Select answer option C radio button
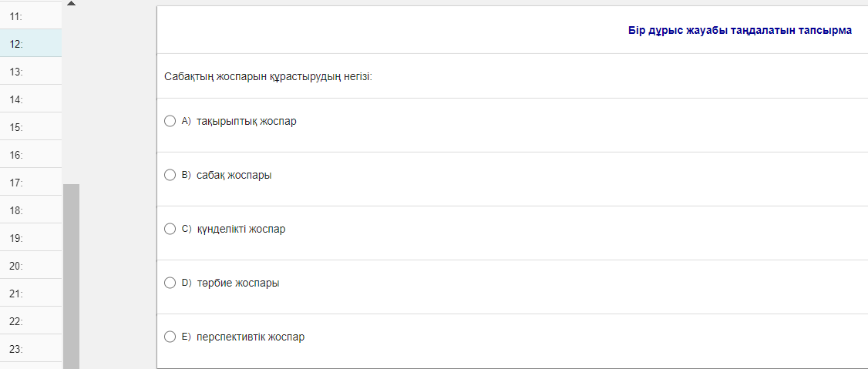The image size is (868, 369). (x=170, y=229)
